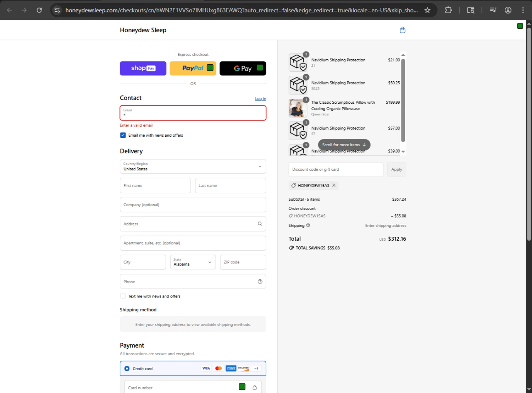Open the Chrome profile avatar

tap(508, 10)
